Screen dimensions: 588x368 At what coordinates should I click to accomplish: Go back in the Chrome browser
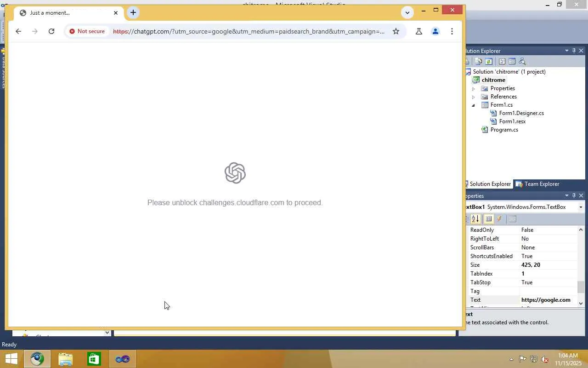tap(18, 31)
